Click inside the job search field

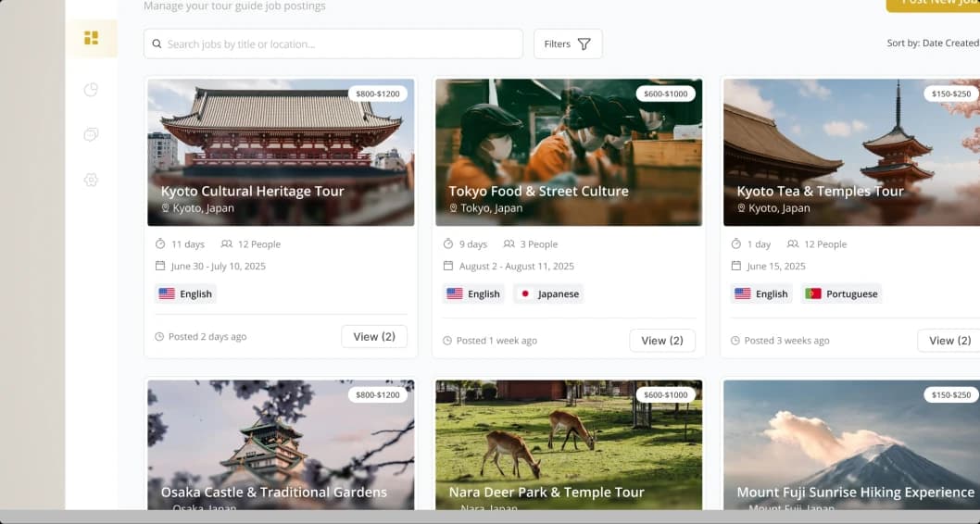[333, 44]
